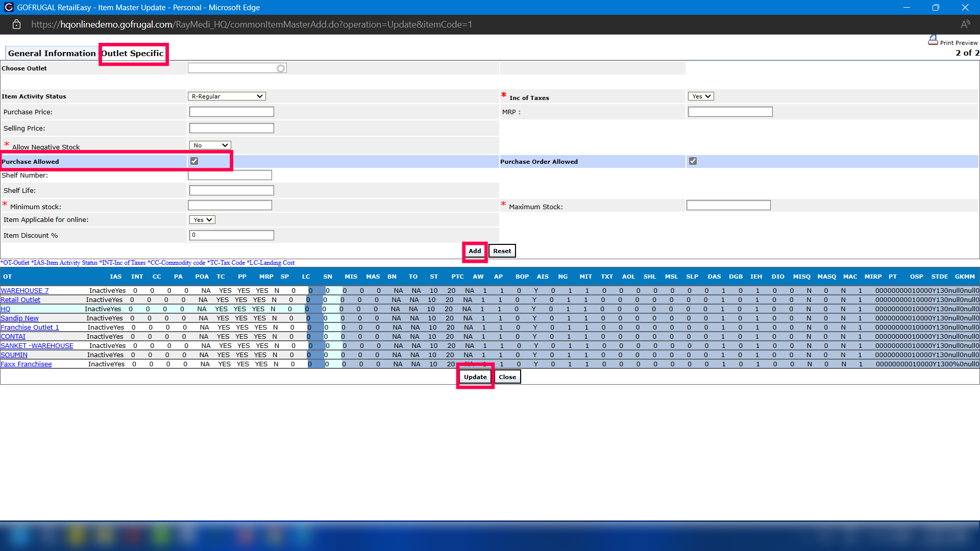Toggle the Purchase Allowed checkbox
Screen dimensions: 980x551
194,161
